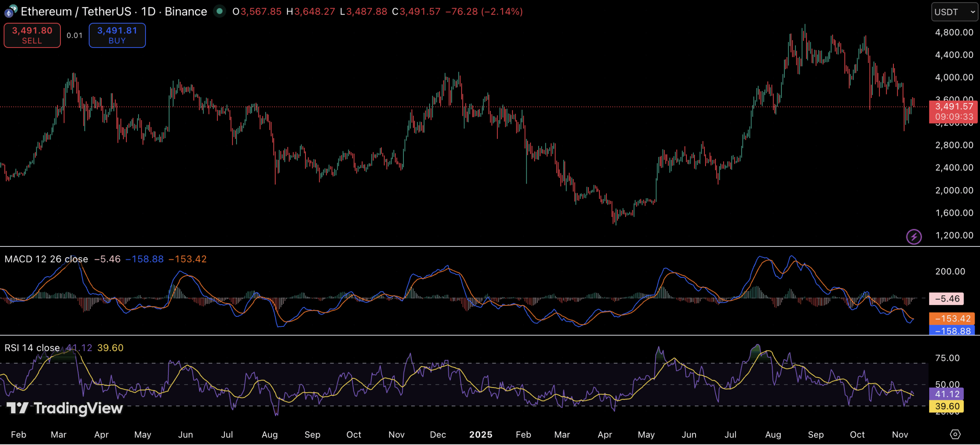Click the Ethereum / TetherUS symbol title
The height and width of the screenshot is (445, 980).
(x=76, y=11)
